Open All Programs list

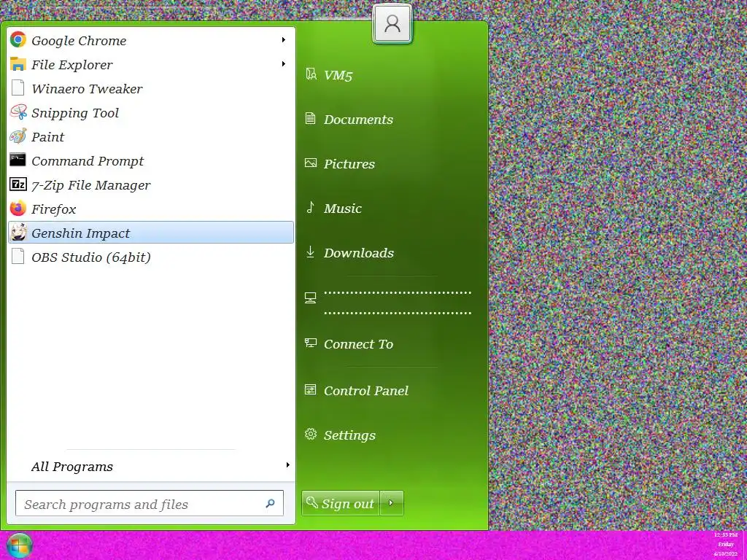pyautogui.click(x=151, y=466)
